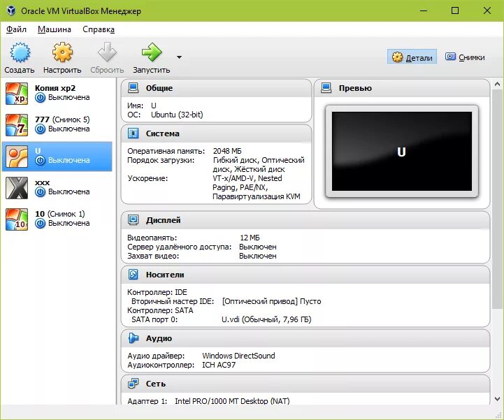This screenshot has width=504, height=420.
Task: Click the Сеть section network icon
Action: click(x=133, y=384)
